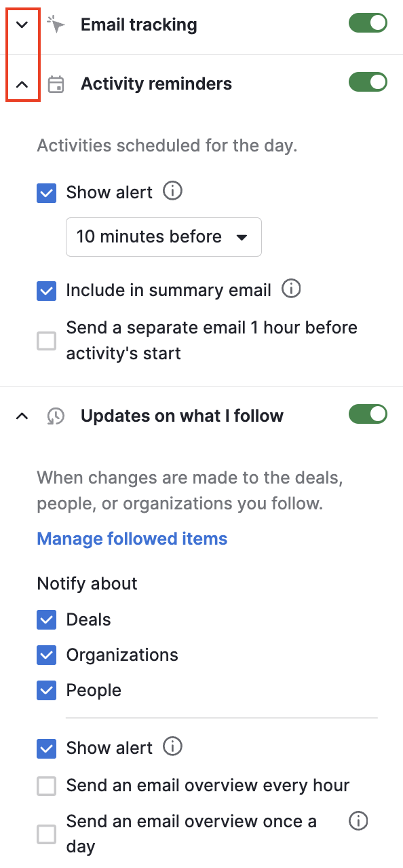The image size is (403, 868).
Task: Click the Activity reminders calendar icon
Action: click(56, 83)
